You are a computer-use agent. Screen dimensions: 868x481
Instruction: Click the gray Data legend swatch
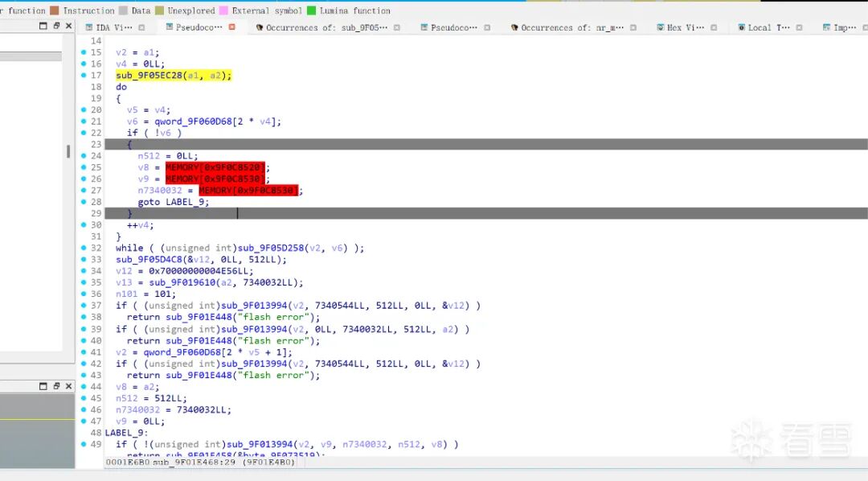[x=123, y=10]
